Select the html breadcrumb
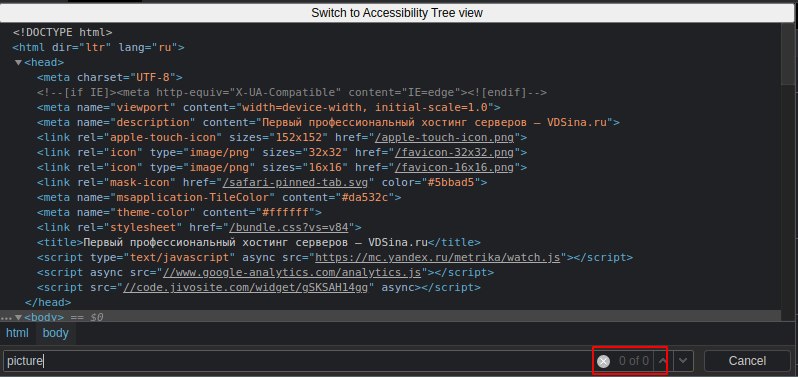 click(17, 333)
